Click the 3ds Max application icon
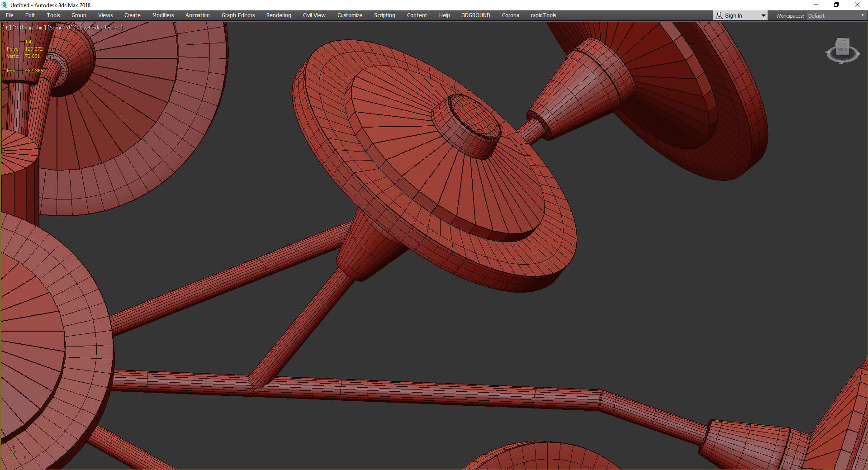This screenshot has height=470, width=868. click(x=5, y=5)
